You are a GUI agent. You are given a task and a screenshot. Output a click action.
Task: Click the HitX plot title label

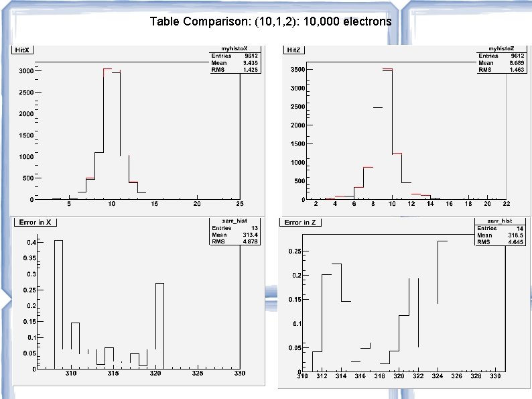[x=22, y=50]
